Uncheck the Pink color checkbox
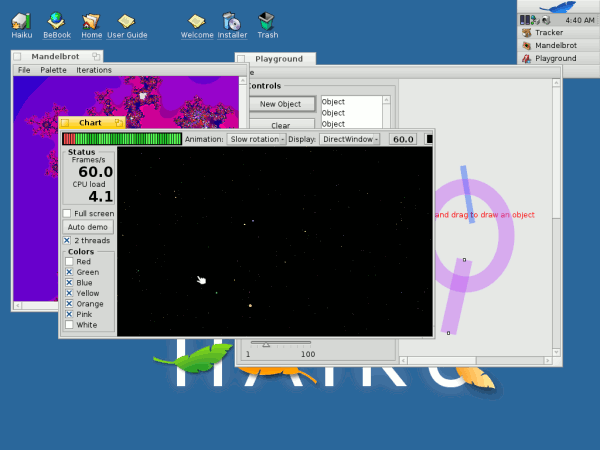This screenshot has width=600, height=450. pyautogui.click(x=68, y=314)
